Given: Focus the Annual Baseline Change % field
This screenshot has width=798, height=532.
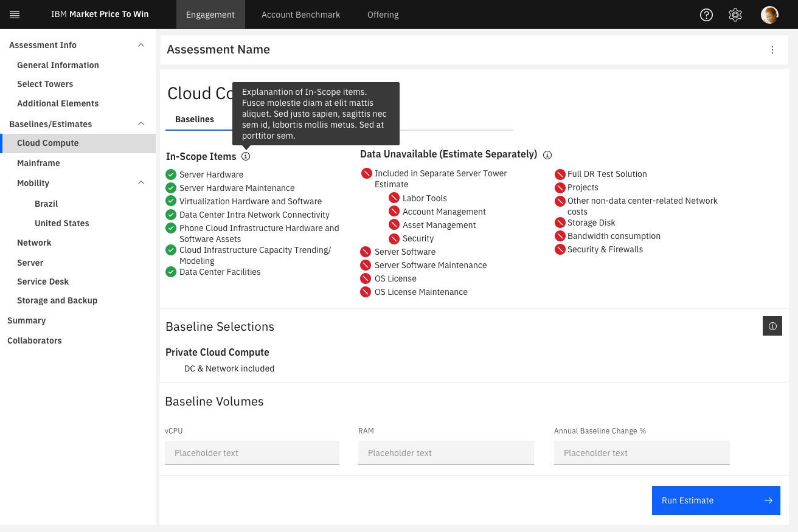Looking at the screenshot, I should (642, 453).
